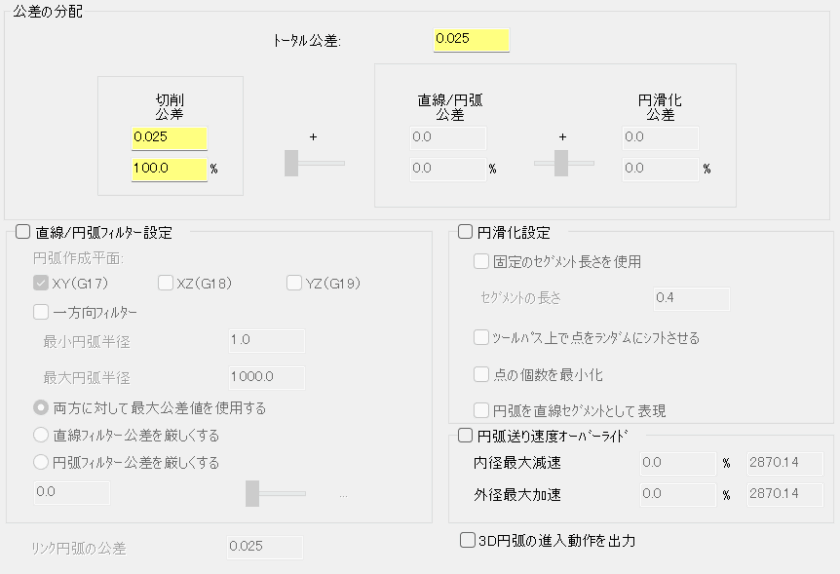Check 3D円弧の進入動作を出力 option

click(x=467, y=541)
